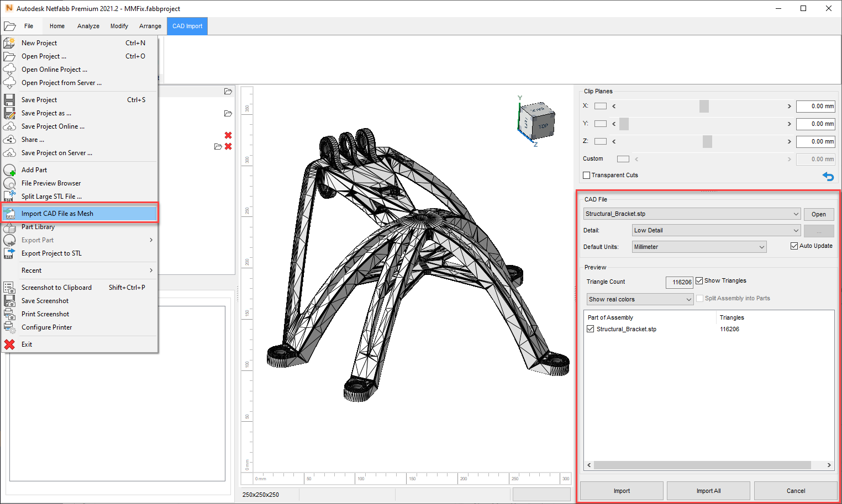Click the folder icon at the project panel header
The image size is (842, 504).
(228, 91)
